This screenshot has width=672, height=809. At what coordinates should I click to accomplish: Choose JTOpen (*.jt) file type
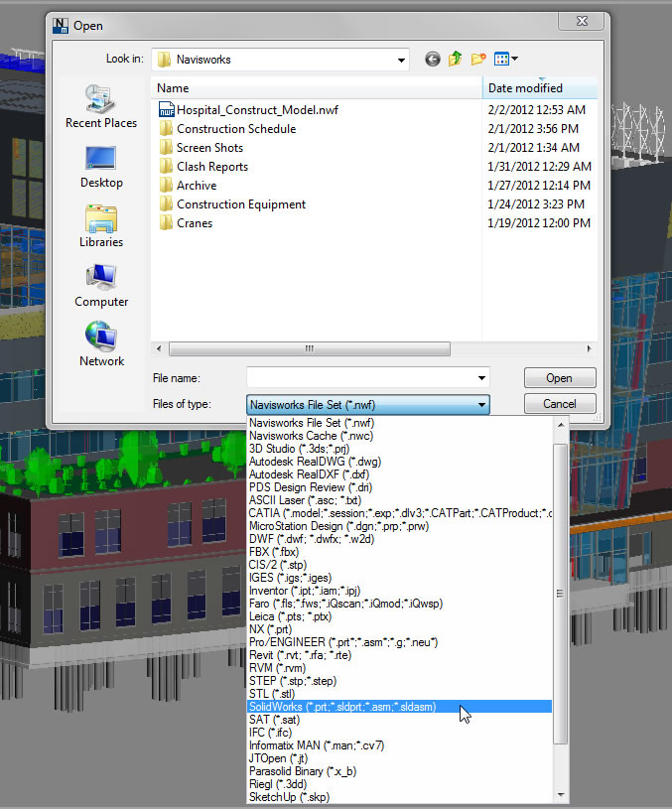[x=399, y=758]
